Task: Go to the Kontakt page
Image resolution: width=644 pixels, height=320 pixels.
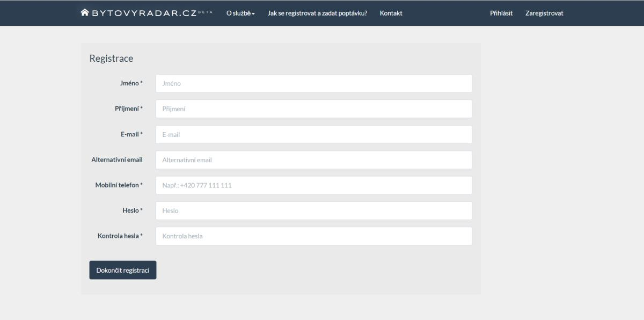Action: tap(391, 13)
